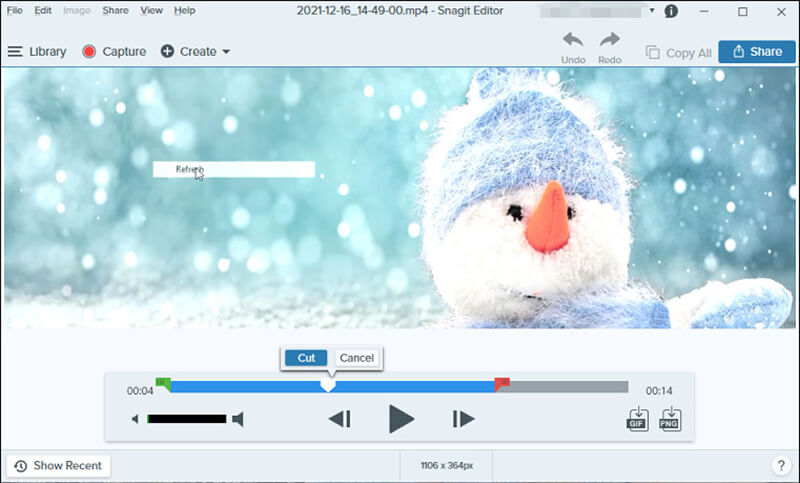Open the File menu

pyautogui.click(x=15, y=10)
